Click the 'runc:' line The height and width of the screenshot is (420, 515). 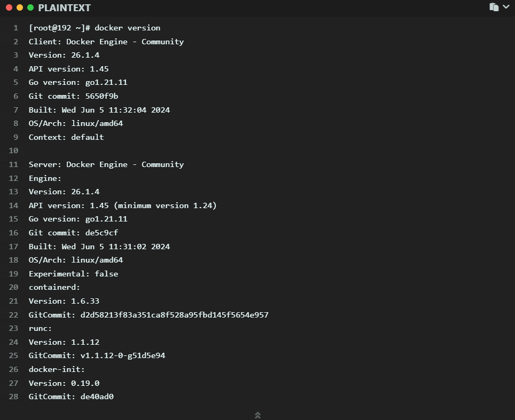pyautogui.click(x=40, y=328)
